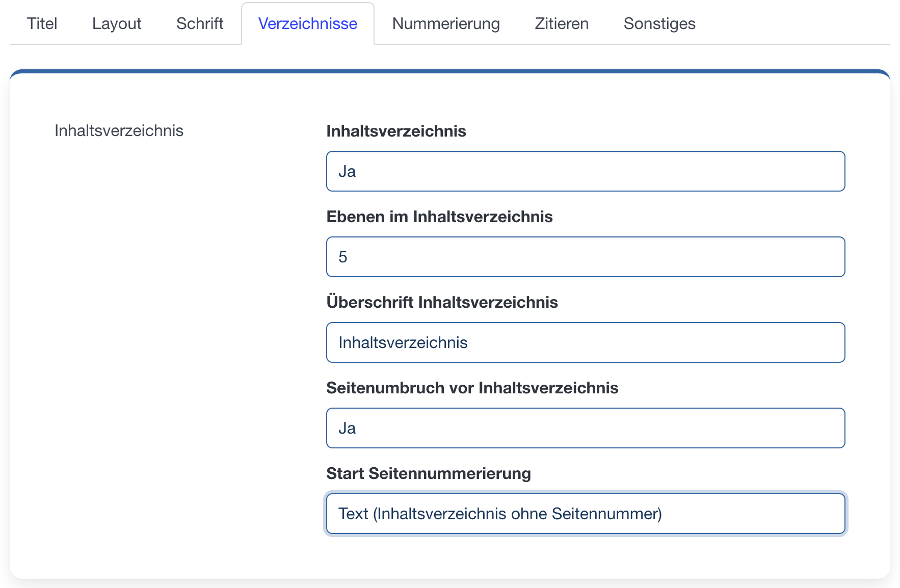Open the Start Seitennummerierung dropdown
The height and width of the screenshot is (588, 900).
pos(586,514)
